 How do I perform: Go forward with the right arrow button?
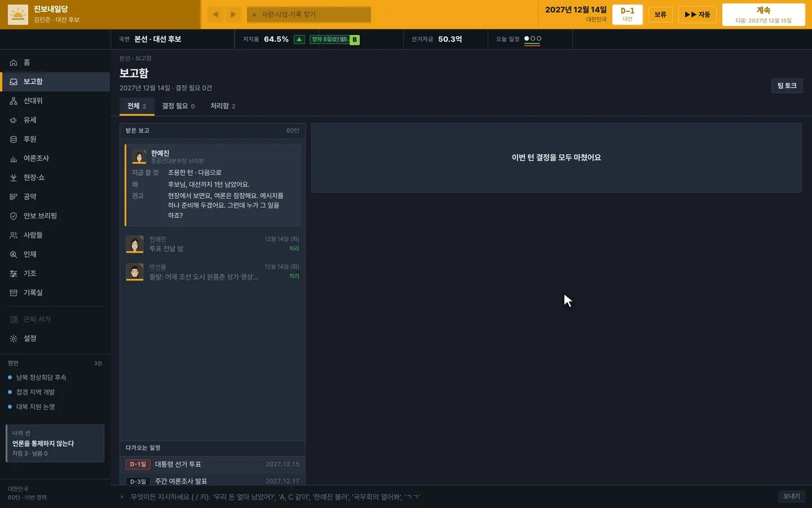(233, 14)
